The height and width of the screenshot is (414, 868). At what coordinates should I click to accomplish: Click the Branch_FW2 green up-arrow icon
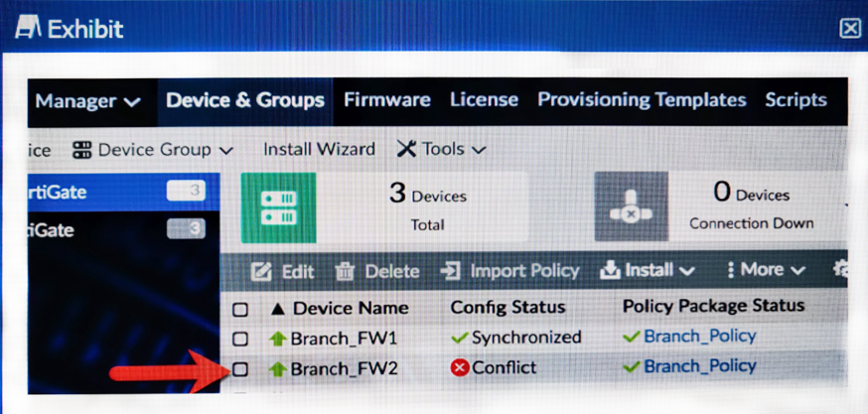click(x=278, y=368)
